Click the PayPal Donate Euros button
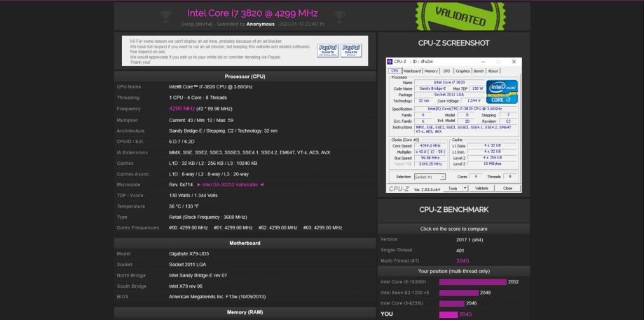 point(351,51)
